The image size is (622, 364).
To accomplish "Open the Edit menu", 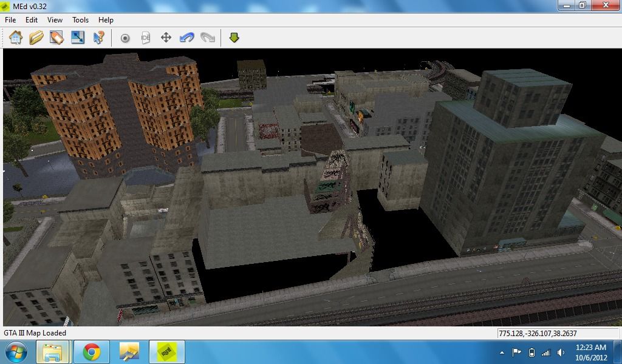I will 32,20.
